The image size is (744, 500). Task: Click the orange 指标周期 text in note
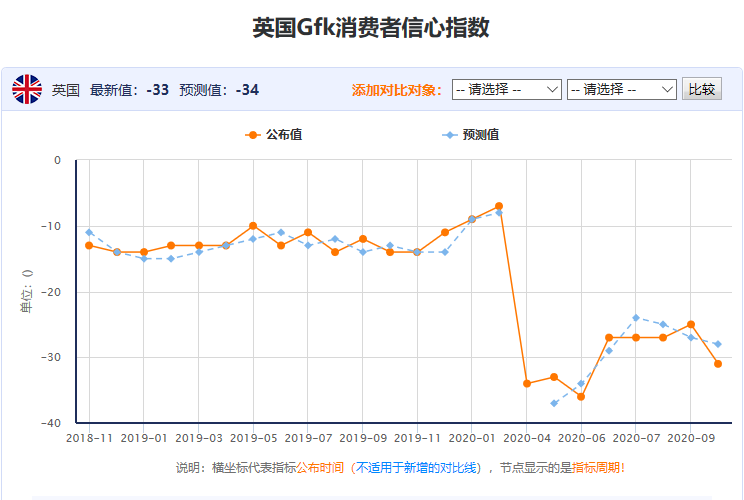(595, 468)
